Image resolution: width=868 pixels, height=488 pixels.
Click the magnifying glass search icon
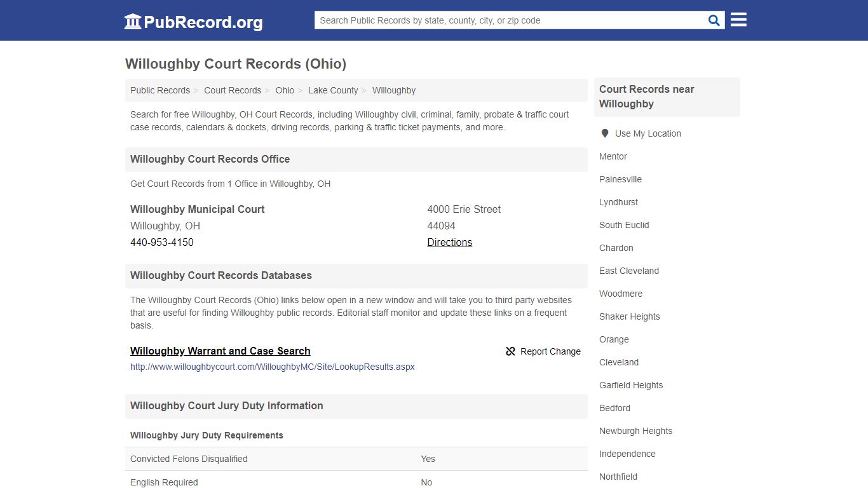[x=714, y=20]
